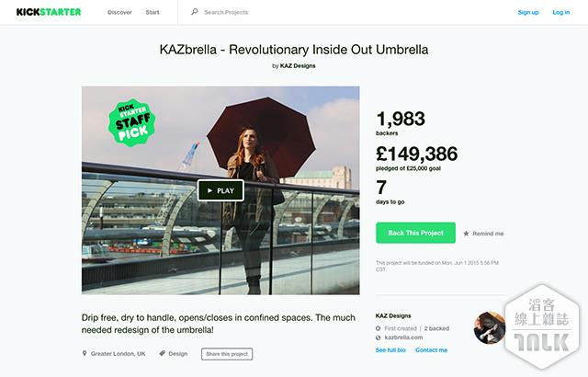Screen dimensions: 588x377
Task: Click the Design category tag icon
Action: point(163,353)
